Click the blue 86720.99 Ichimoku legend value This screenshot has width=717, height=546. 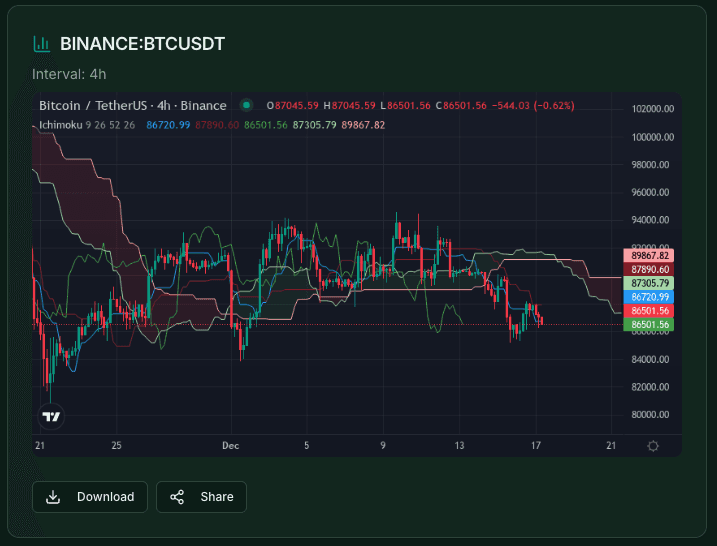click(168, 125)
